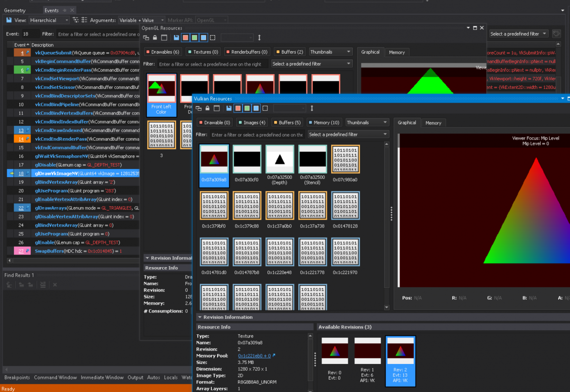Toggle the Drawables (6) filter in OpenGL Resources
The width and height of the screenshot is (570, 392).
point(163,51)
